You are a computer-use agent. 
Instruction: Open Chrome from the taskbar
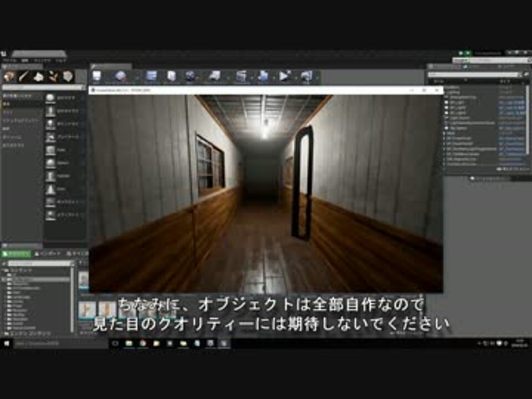pyautogui.click(x=143, y=344)
